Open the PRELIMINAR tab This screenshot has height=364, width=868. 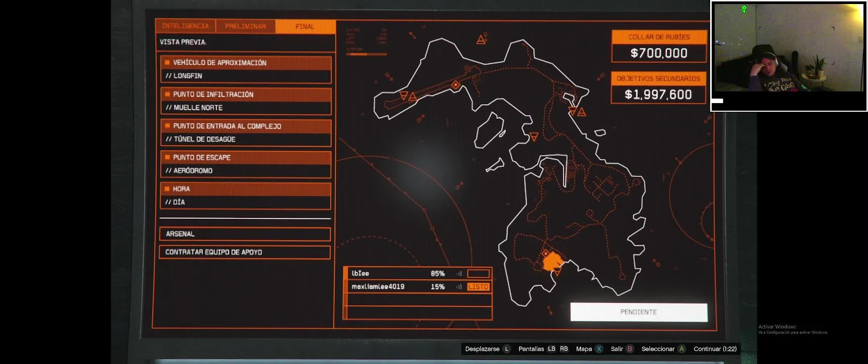point(245,26)
